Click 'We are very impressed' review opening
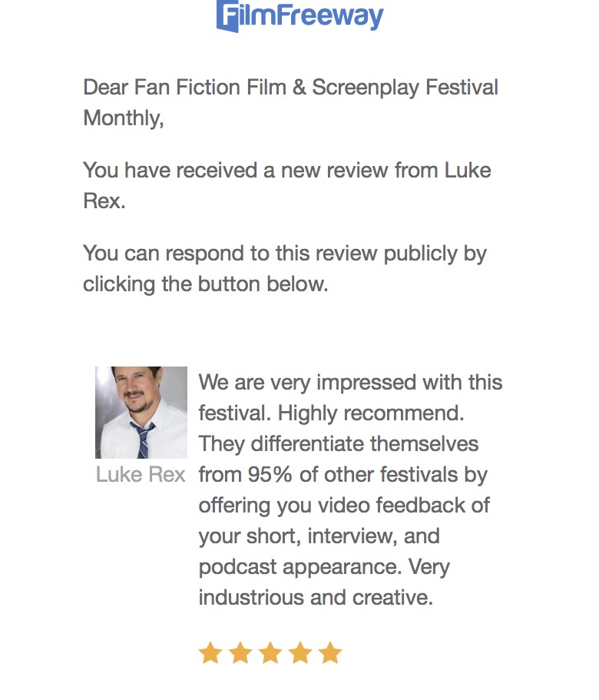The height and width of the screenshot is (700, 599). pyautogui.click(x=350, y=383)
